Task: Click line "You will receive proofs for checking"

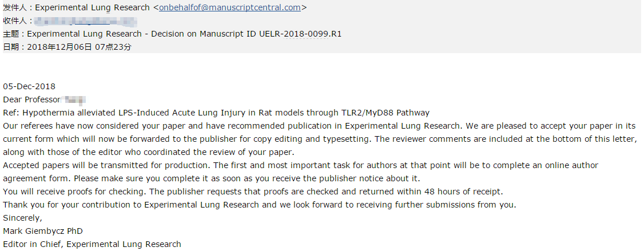Action: coord(253,192)
